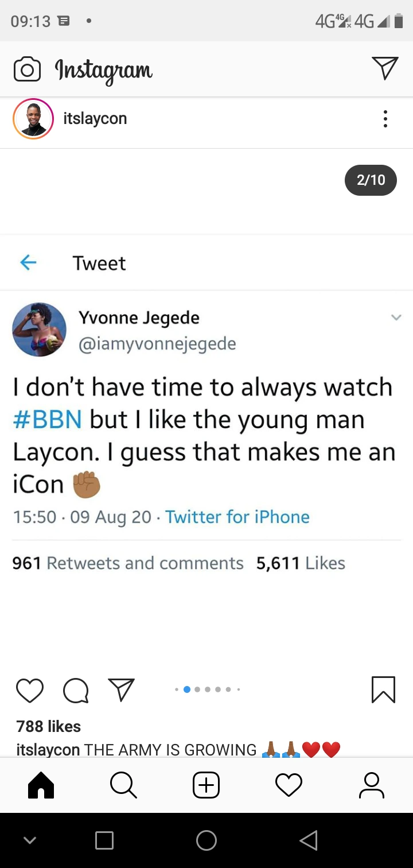
Task: Jump to third carousel dot
Action: (x=197, y=689)
